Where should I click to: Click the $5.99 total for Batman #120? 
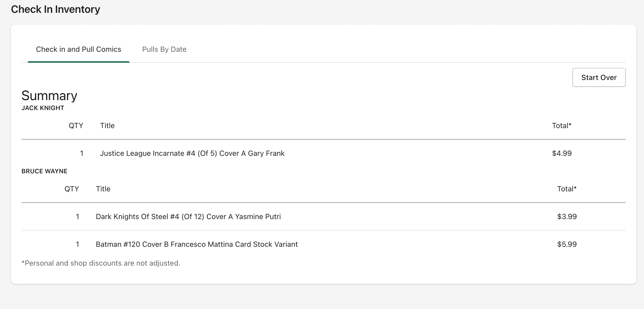point(567,244)
